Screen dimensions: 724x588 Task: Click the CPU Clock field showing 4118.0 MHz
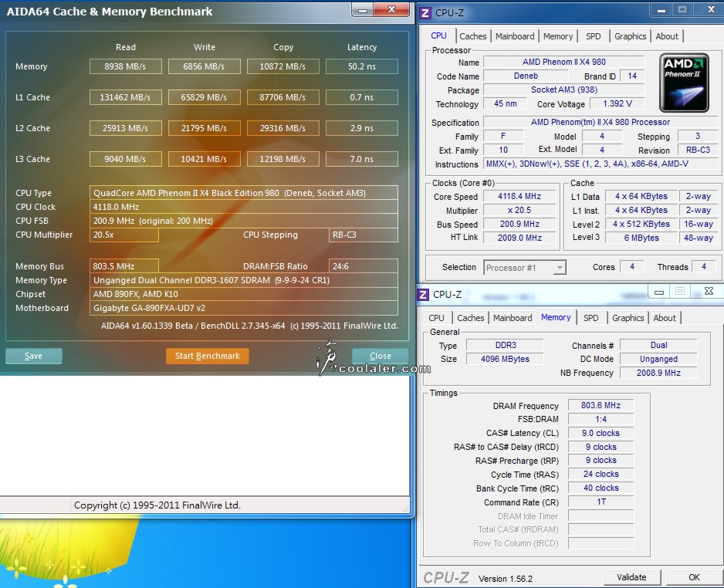pos(244,207)
